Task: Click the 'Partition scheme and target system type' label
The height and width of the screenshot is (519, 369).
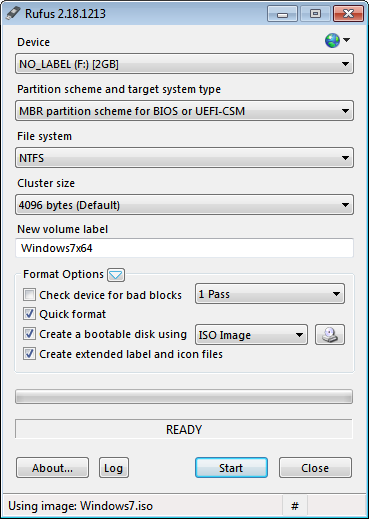Action: (x=119, y=89)
